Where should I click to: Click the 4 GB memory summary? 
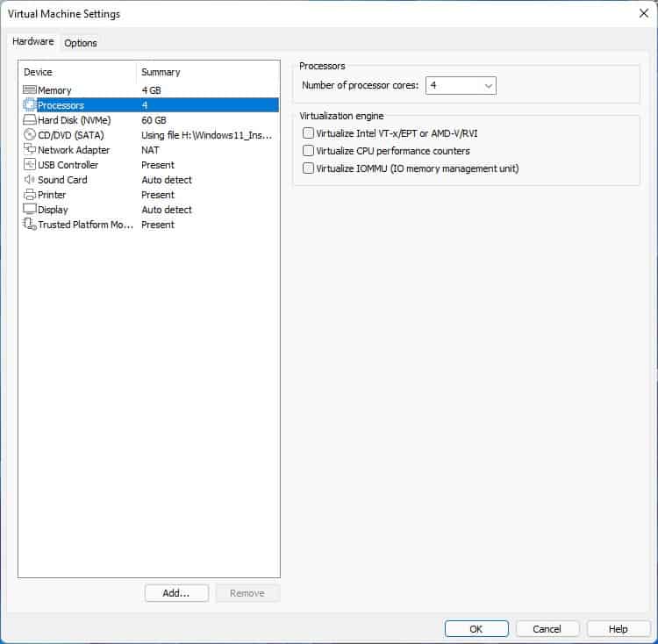click(151, 90)
